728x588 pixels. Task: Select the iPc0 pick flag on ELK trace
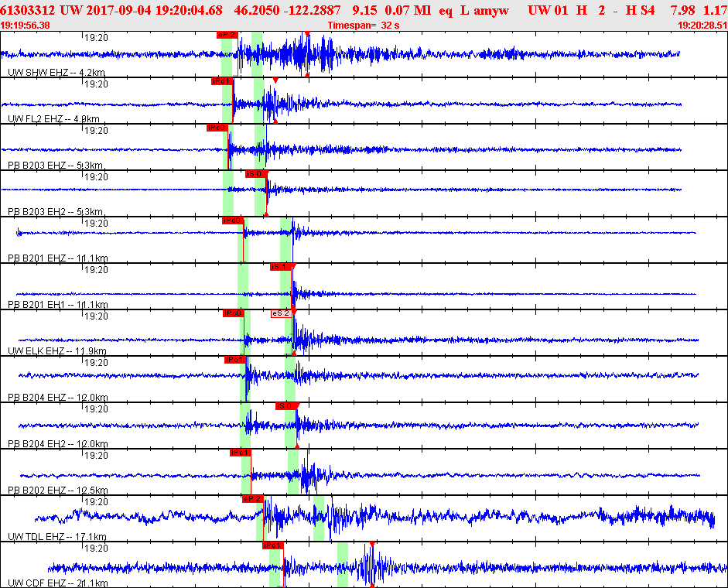tap(233, 313)
